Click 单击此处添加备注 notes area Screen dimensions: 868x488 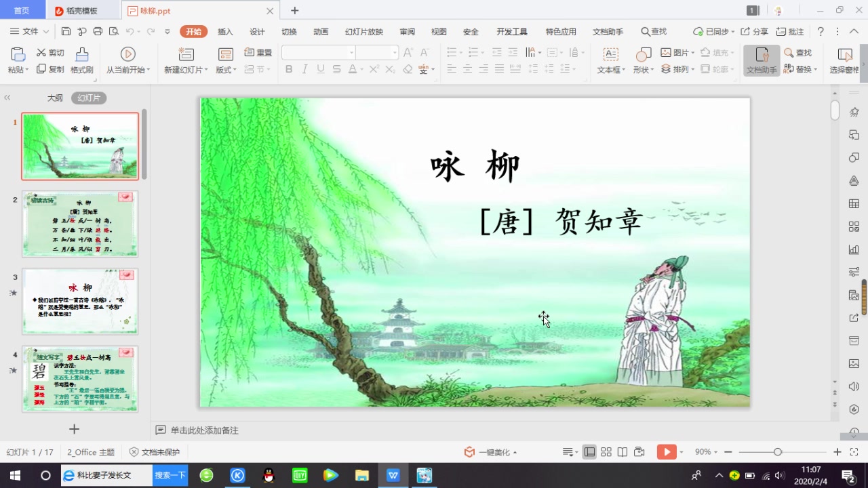point(204,430)
